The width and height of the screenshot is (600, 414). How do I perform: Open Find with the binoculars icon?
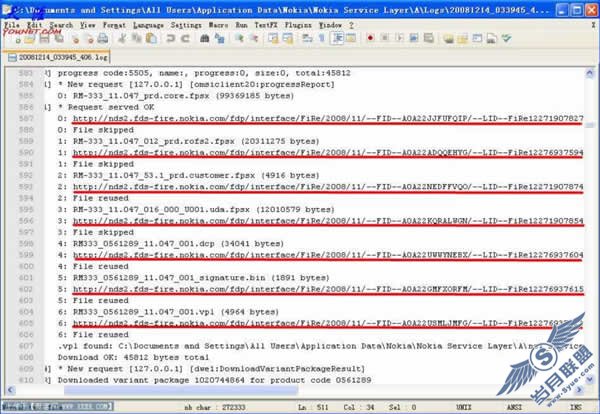[x=205, y=39]
